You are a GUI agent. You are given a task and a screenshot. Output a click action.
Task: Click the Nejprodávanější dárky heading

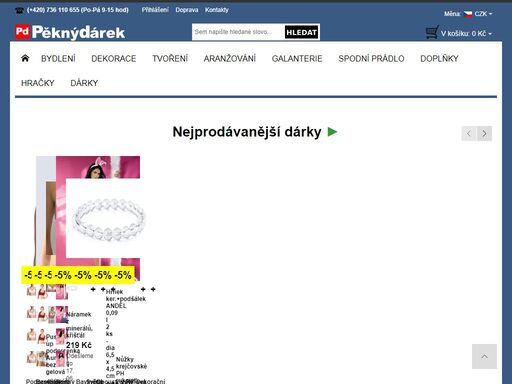[247, 132]
